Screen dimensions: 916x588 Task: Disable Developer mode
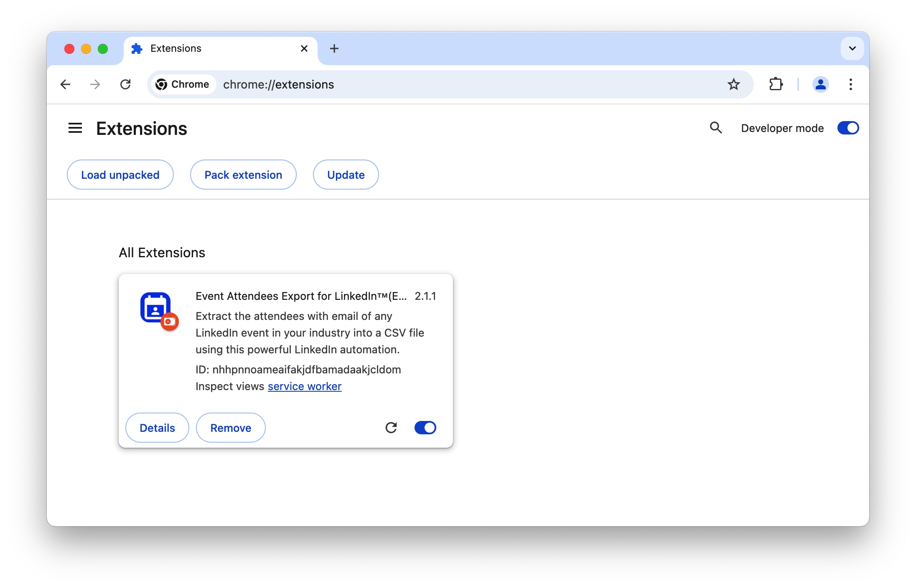[x=847, y=128]
